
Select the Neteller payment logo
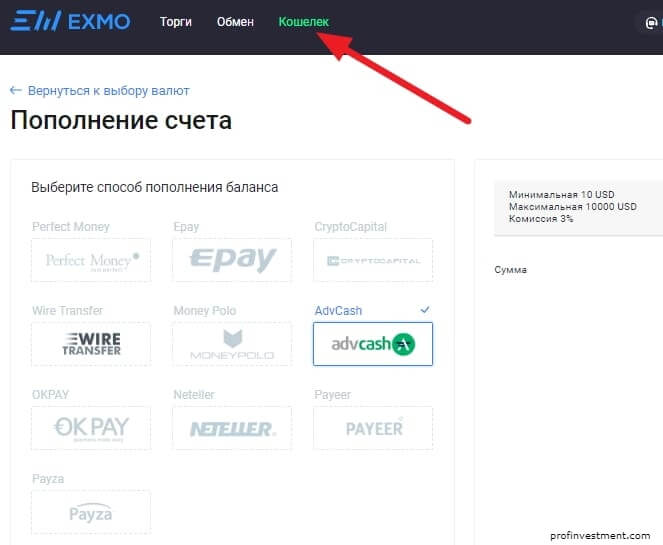232,428
